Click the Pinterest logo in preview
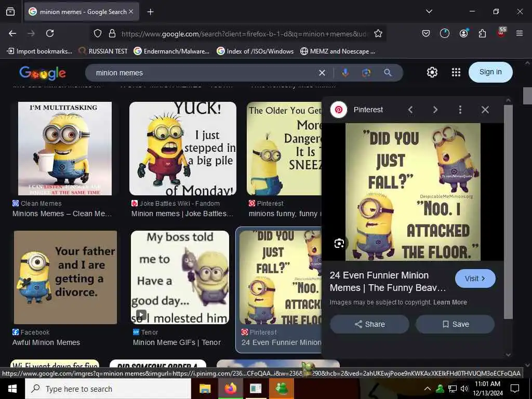 click(x=339, y=110)
